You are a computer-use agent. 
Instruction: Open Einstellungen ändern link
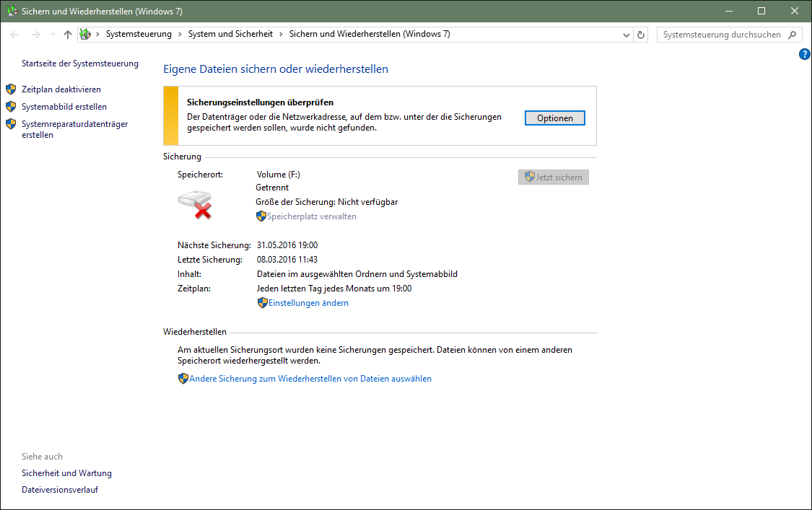308,303
